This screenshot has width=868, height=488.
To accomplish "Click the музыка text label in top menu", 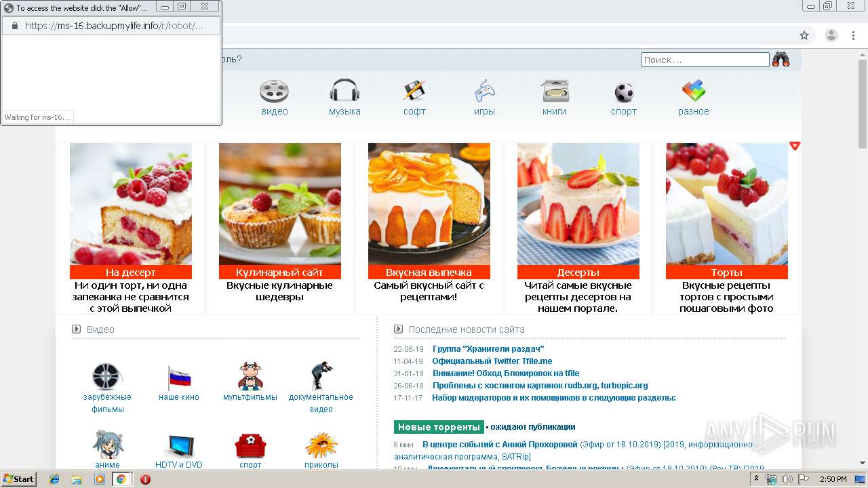I will coord(344,112).
